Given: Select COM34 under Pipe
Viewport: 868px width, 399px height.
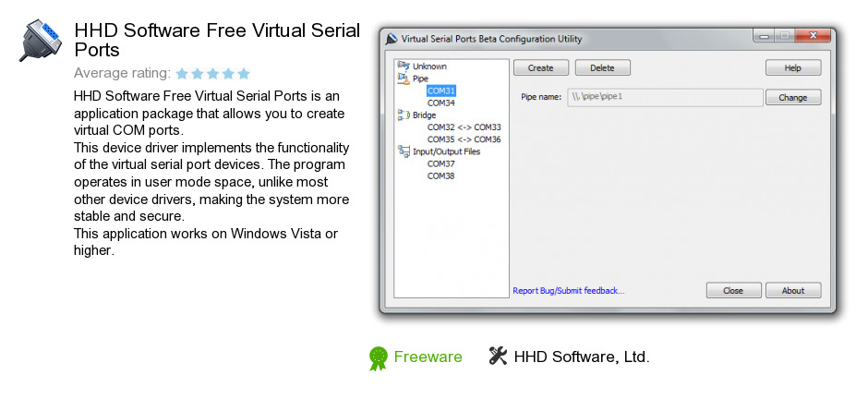Looking at the screenshot, I should tap(441, 103).
